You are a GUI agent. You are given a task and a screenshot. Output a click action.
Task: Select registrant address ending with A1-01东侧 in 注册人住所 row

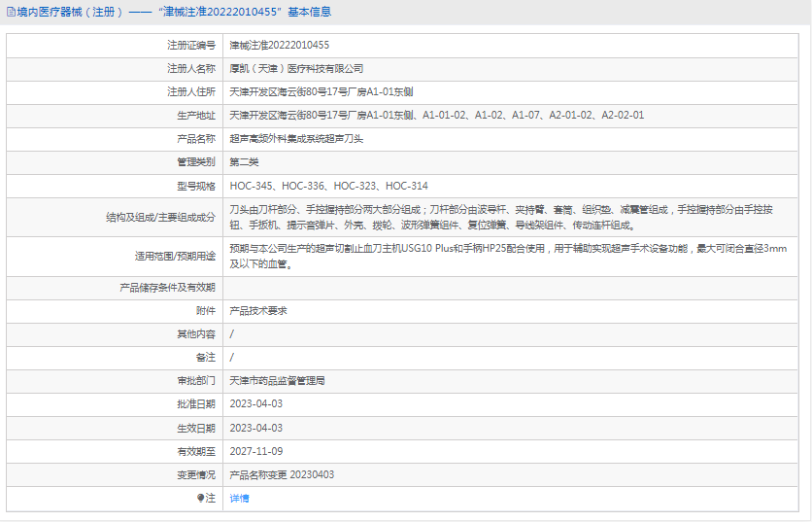[x=321, y=91]
